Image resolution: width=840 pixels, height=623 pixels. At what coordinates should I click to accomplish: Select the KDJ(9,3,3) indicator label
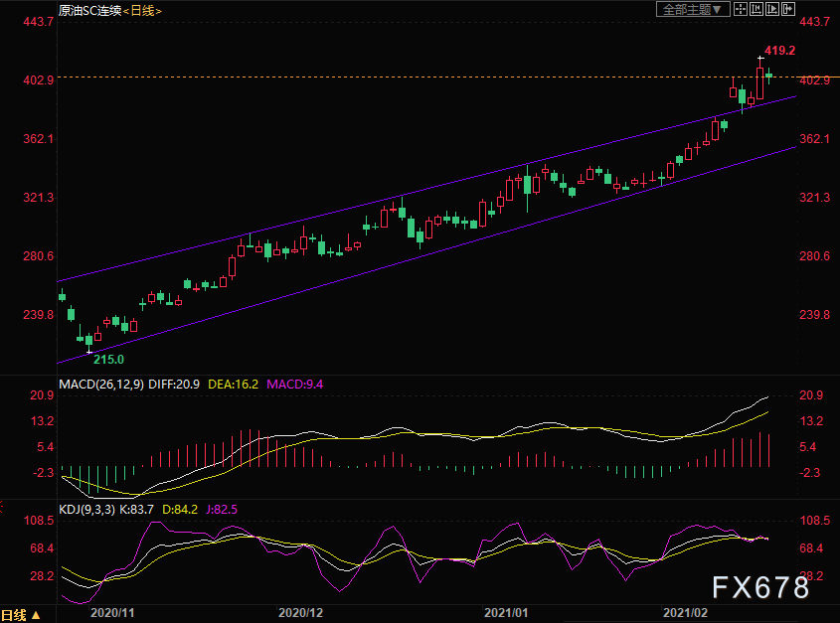[x=89, y=510]
